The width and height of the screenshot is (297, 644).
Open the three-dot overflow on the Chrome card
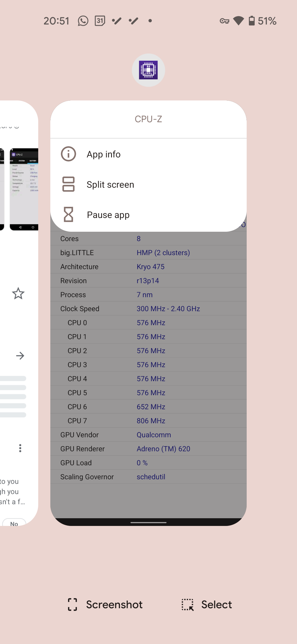[20, 448]
